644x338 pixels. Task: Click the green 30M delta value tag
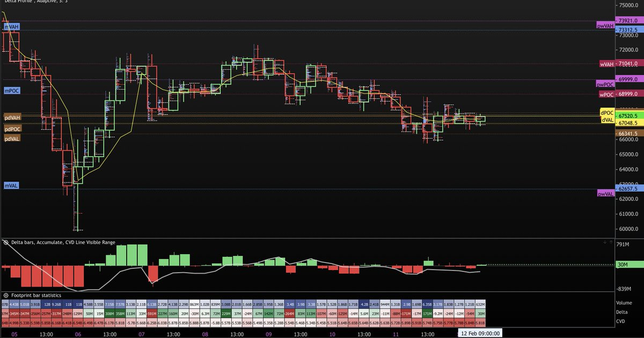pyautogui.click(x=628, y=264)
